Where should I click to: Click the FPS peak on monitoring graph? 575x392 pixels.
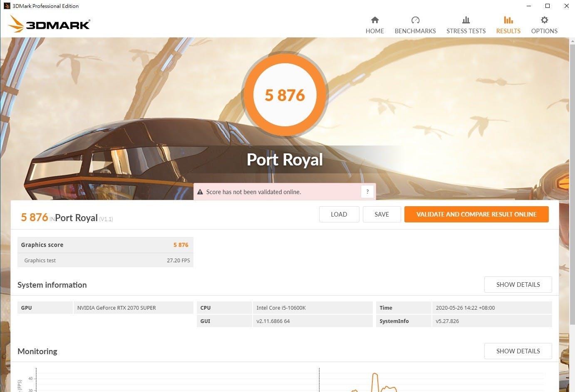375,375
